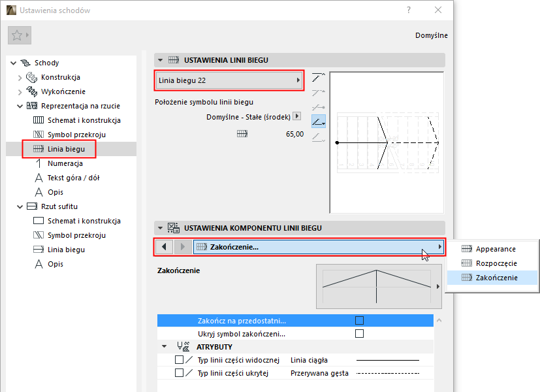The image size is (540, 392).
Task: Click the Tekst góra / dół letter icon
Action: tap(39, 178)
